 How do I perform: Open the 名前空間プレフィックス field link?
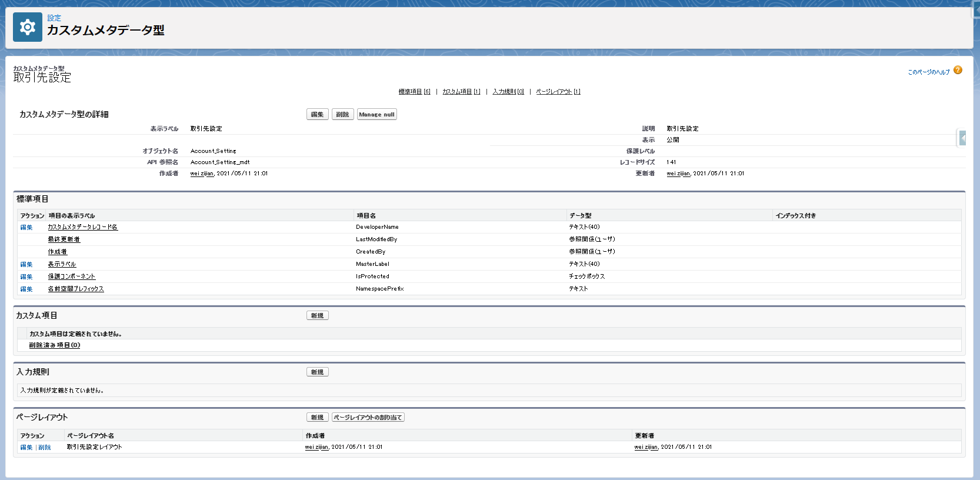[x=76, y=289]
